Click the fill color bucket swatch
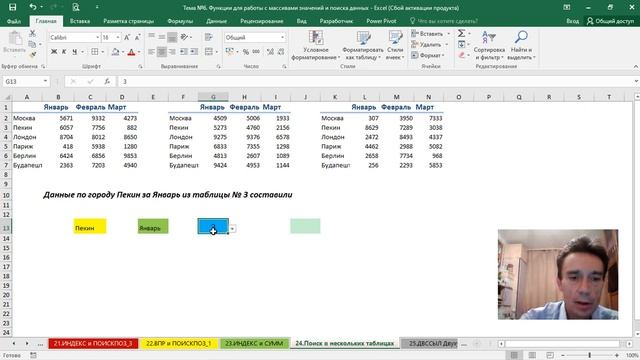 pyautogui.click(x=115, y=52)
